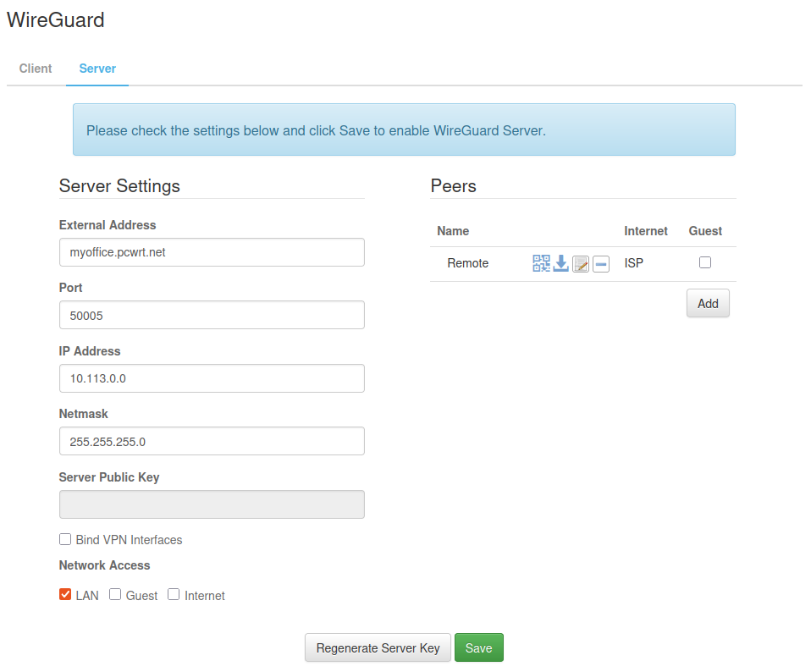Click Regenerate Server Key button
Viewport: 811px width, 672px height.
point(378,647)
